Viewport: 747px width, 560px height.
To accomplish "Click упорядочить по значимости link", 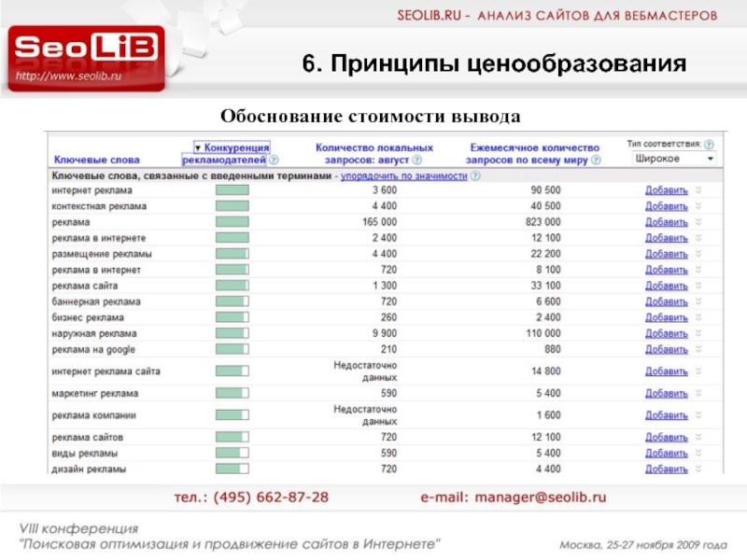I will pos(404,175).
